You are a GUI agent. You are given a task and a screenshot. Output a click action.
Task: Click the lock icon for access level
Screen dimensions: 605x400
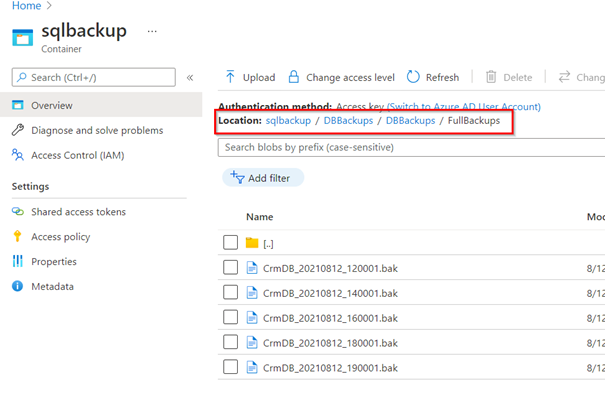(x=294, y=77)
